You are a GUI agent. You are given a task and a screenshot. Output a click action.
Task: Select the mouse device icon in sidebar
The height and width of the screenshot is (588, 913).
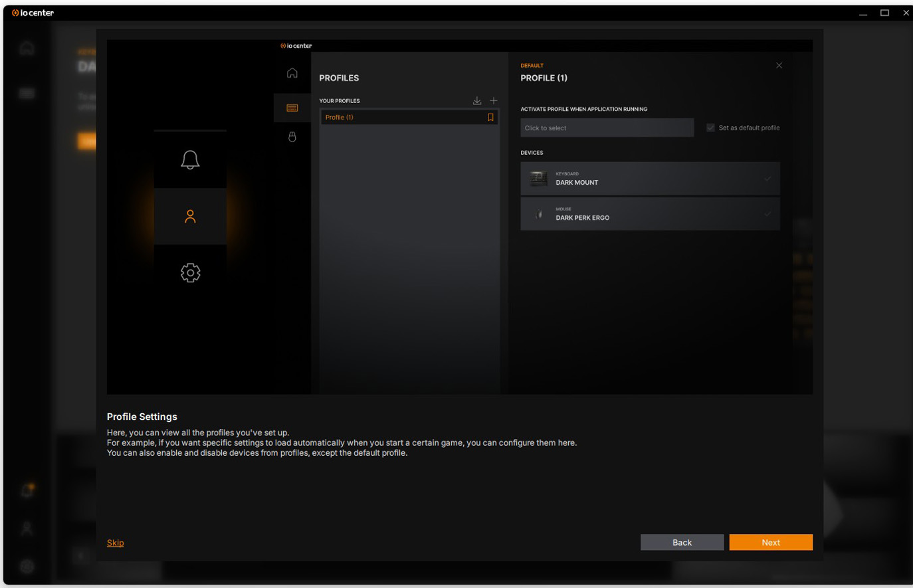coord(292,137)
